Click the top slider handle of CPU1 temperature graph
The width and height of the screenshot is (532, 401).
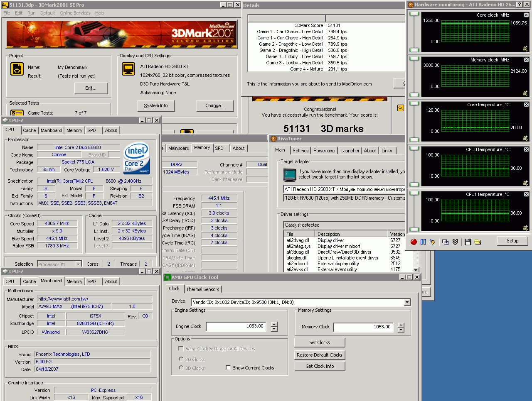(414, 193)
